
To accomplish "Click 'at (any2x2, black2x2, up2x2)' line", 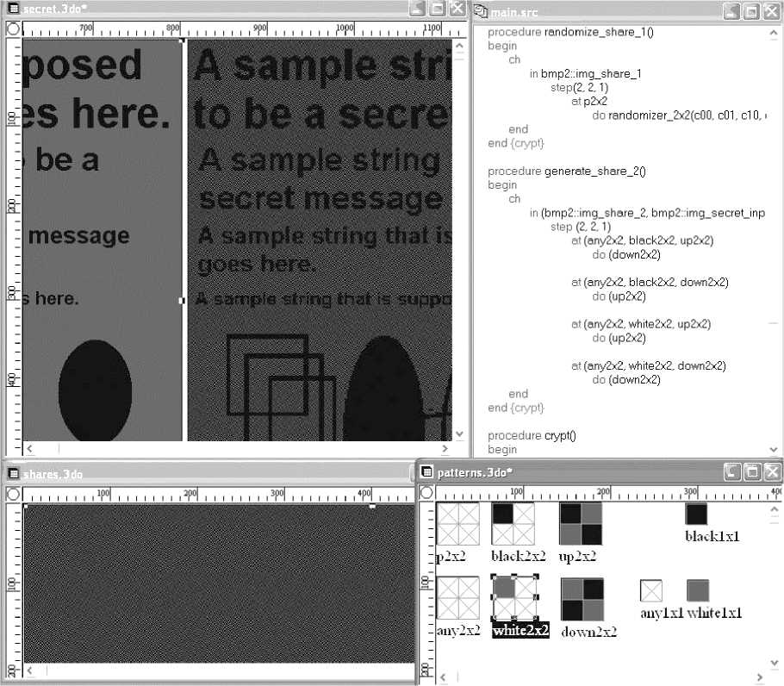I will coord(642,240).
